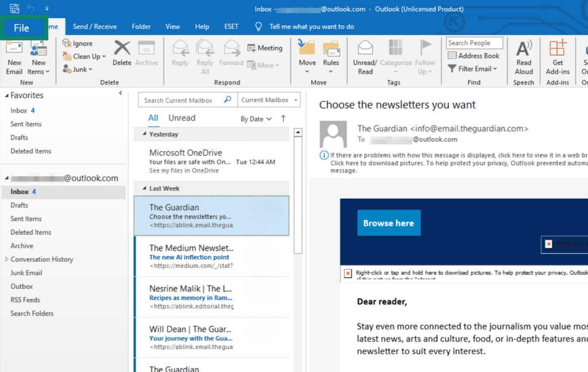
Task: Switch to Send / Receive tab
Action: (95, 26)
